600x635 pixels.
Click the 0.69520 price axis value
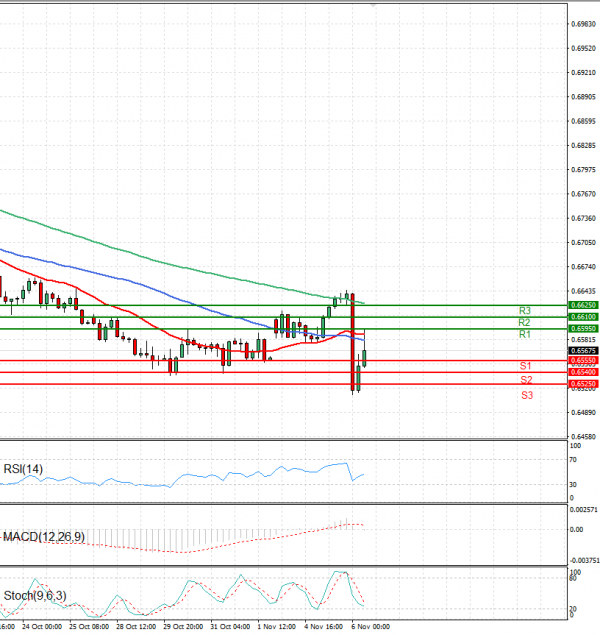[583, 49]
